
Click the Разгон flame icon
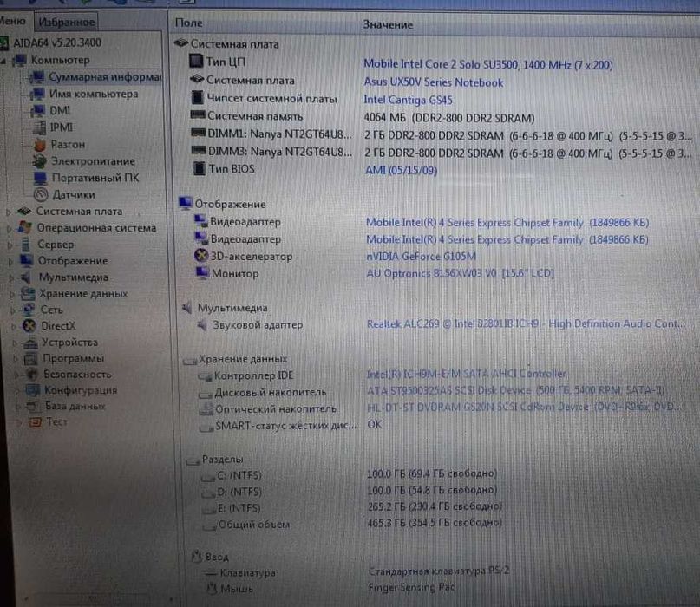point(40,144)
